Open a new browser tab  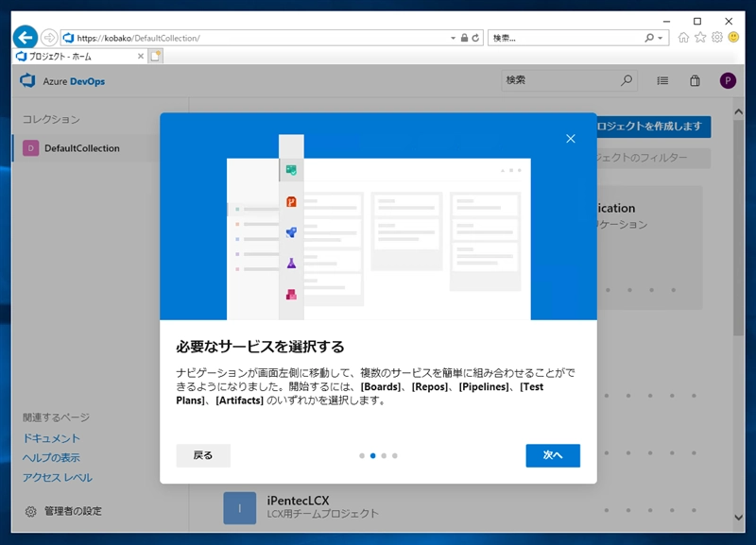pos(155,56)
